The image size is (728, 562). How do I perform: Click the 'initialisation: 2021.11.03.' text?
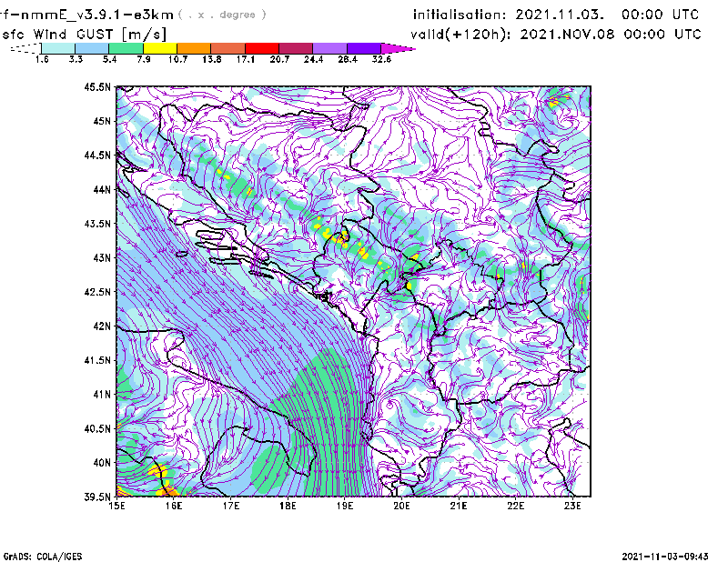[x=509, y=15]
